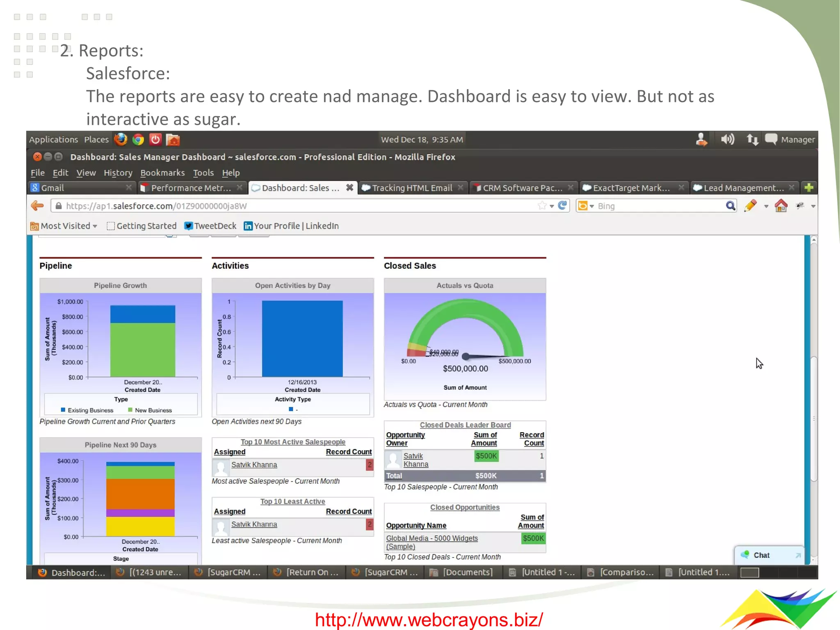Close the Tracking HTML Email tab

tap(460, 188)
